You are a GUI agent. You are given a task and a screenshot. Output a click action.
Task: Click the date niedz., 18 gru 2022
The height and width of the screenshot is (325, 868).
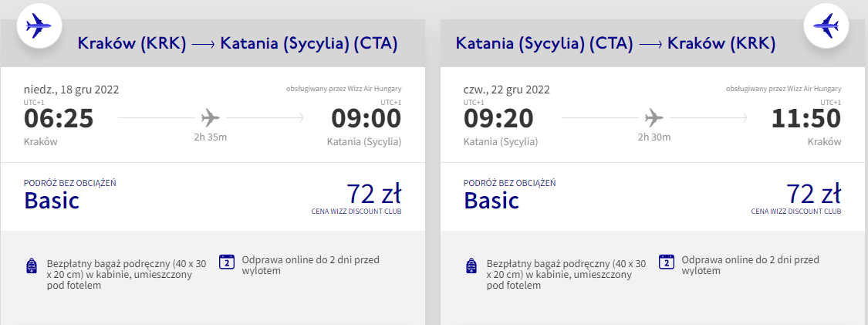[72, 90]
